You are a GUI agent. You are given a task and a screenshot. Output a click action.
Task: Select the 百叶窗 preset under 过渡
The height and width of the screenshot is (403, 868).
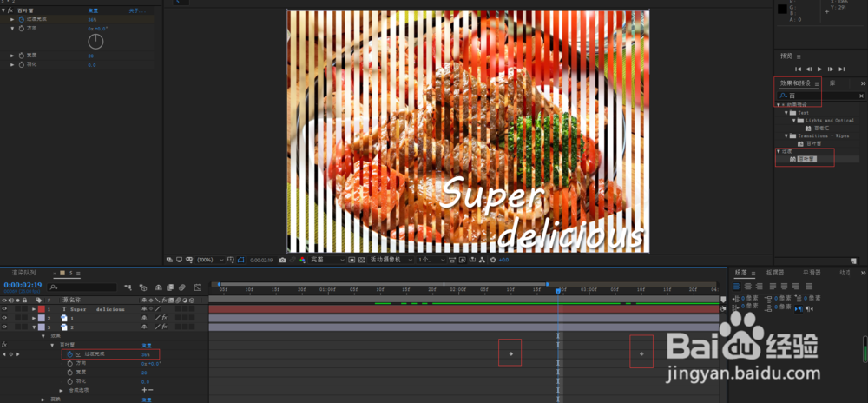(807, 159)
